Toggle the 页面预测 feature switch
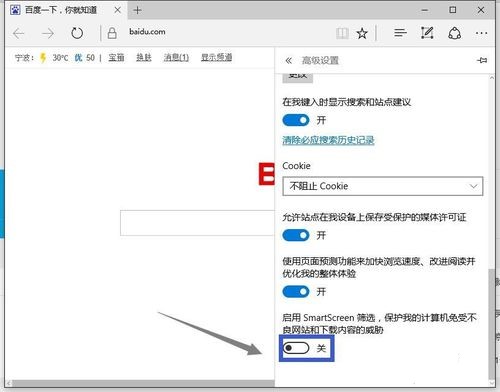Screen dimensions: 500x392 coord(296,292)
